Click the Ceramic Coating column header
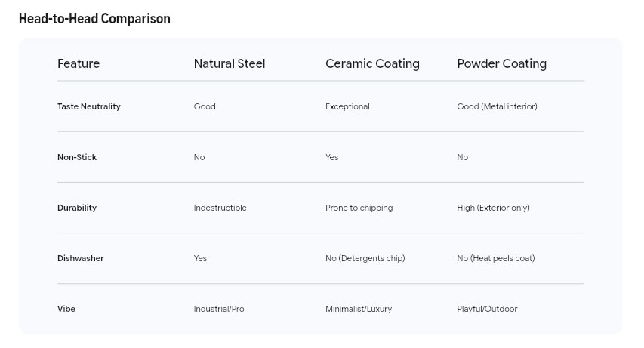Screen dimensions: 644x348 tap(372, 63)
